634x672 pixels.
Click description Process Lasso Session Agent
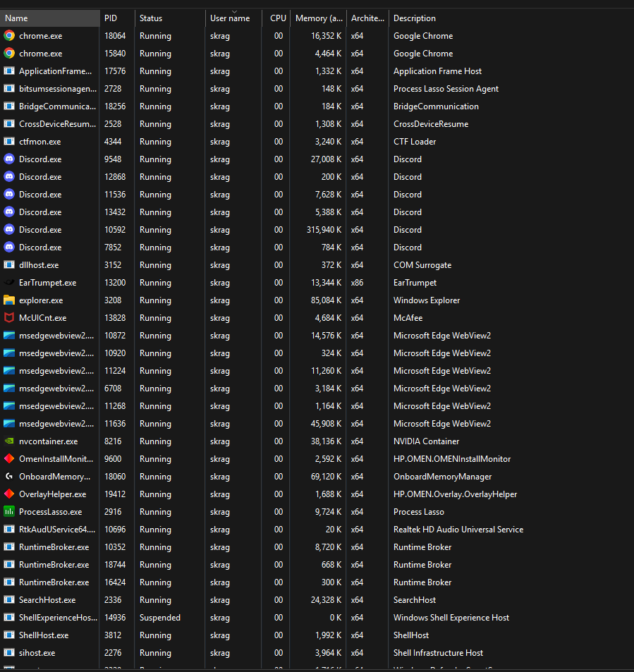(446, 89)
